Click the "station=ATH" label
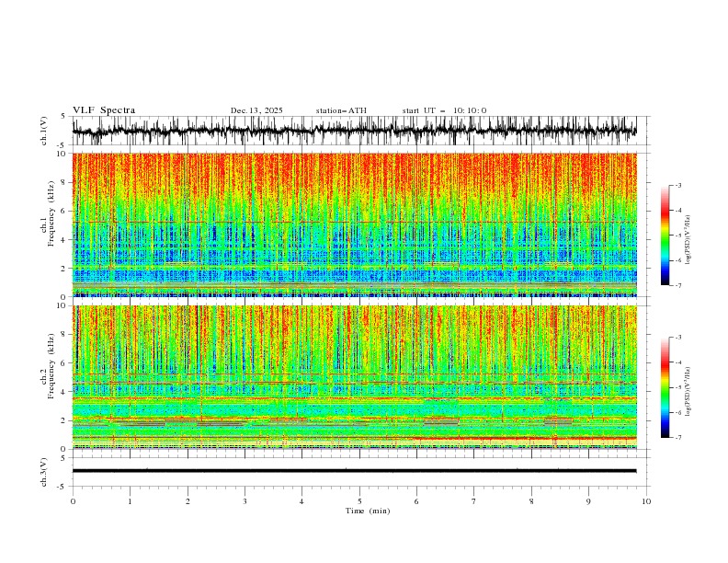728x563 pixels. tap(341, 110)
